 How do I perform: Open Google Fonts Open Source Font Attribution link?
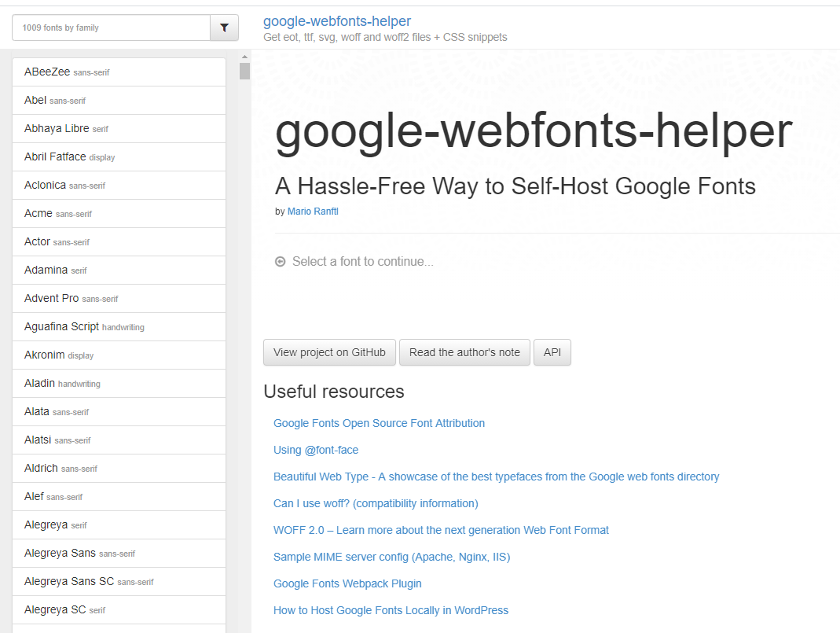(x=379, y=423)
